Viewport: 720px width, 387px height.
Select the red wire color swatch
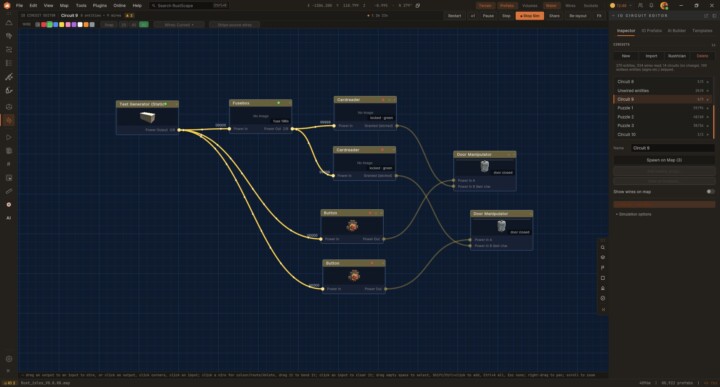tap(44, 24)
